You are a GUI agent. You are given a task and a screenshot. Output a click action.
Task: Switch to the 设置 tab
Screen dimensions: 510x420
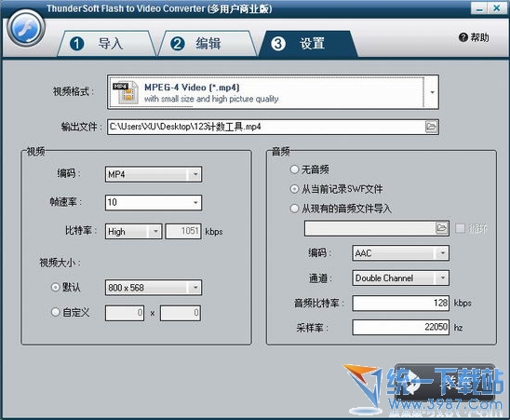[x=308, y=44]
